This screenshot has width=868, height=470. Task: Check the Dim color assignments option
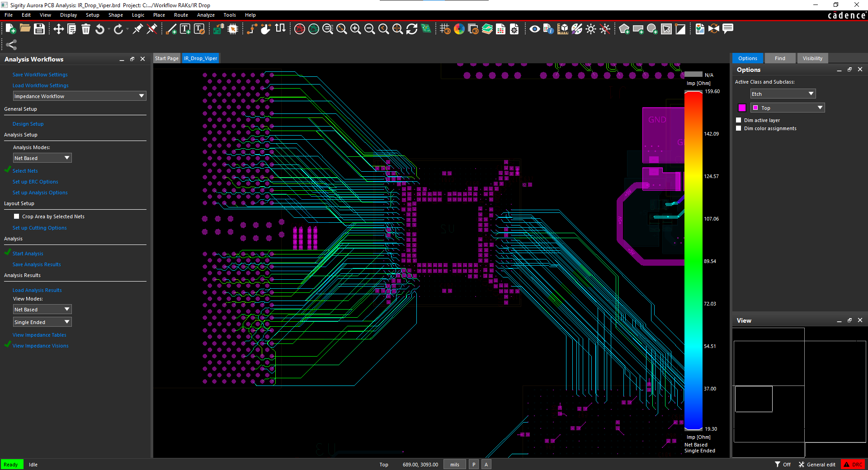coord(739,128)
